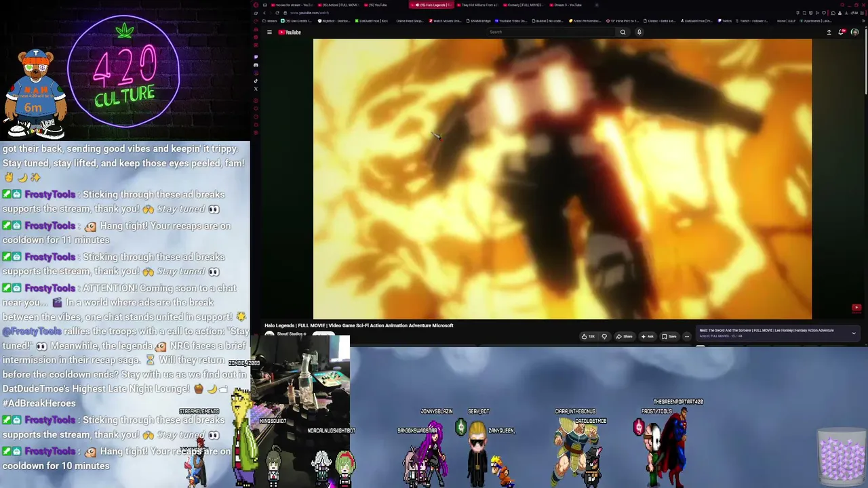Type in the YouTube search field
The image size is (868, 488).
tap(552, 32)
